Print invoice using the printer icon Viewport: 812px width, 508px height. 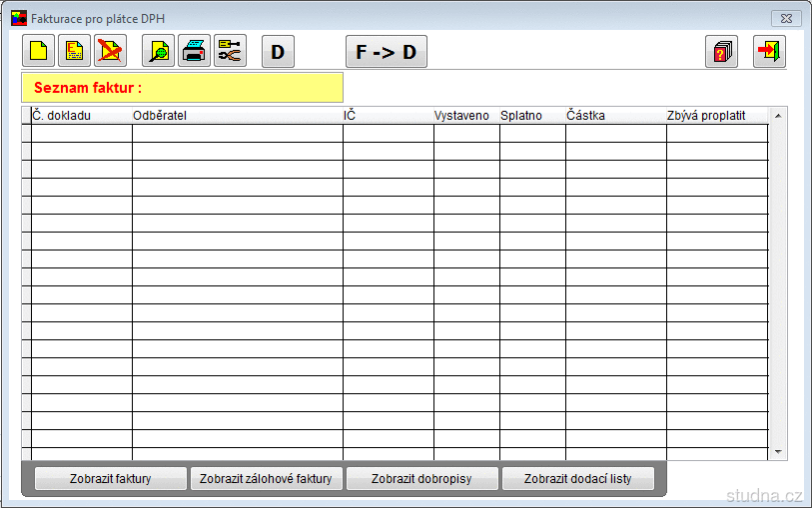tap(194, 51)
